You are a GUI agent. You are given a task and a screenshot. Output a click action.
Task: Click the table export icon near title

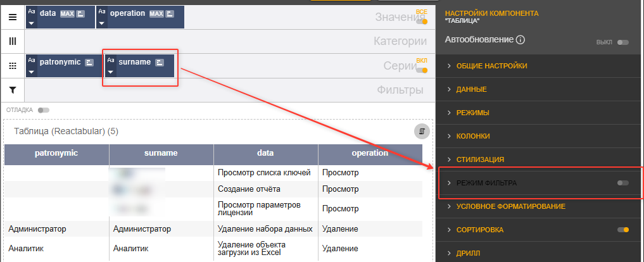coord(422,131)
